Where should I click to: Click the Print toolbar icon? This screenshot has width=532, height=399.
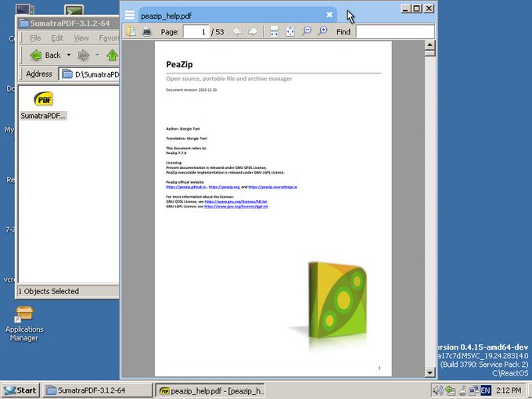146,31
